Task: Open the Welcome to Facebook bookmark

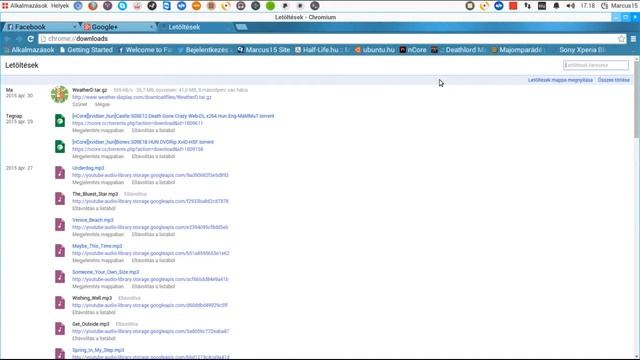Action: tap(145, 50)
